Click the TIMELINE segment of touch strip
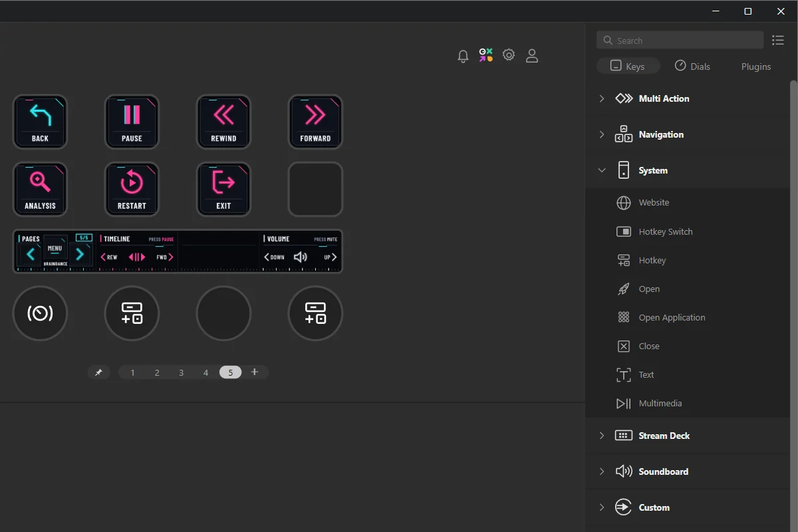Screen dimensions: 798x532 (137, 251)
